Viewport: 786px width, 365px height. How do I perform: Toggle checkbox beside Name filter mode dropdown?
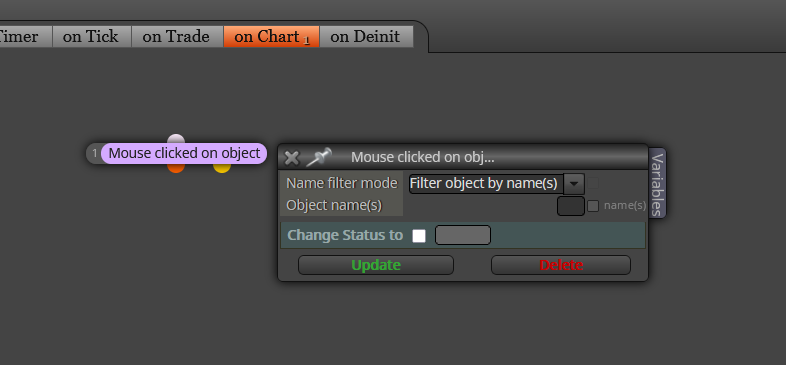pyautogui.click(x=593, y=183)
